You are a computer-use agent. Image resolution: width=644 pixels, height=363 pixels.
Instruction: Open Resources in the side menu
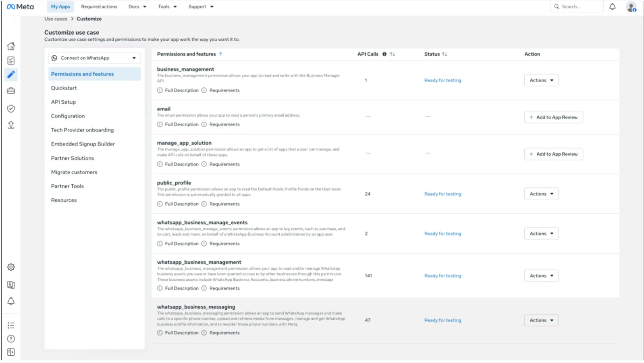64,200
